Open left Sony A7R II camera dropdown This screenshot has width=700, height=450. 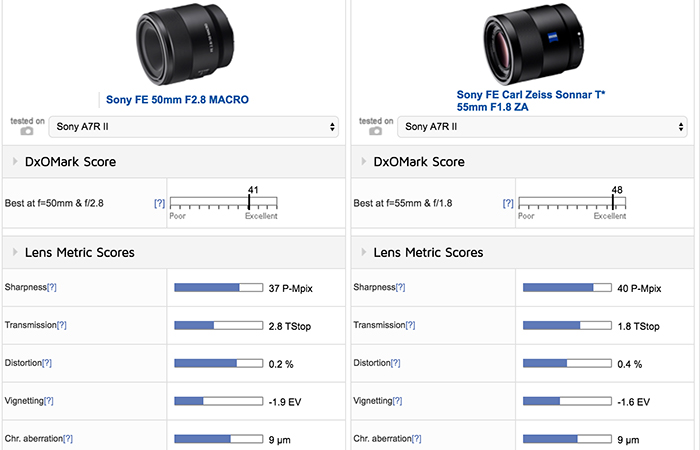(193, 127)
